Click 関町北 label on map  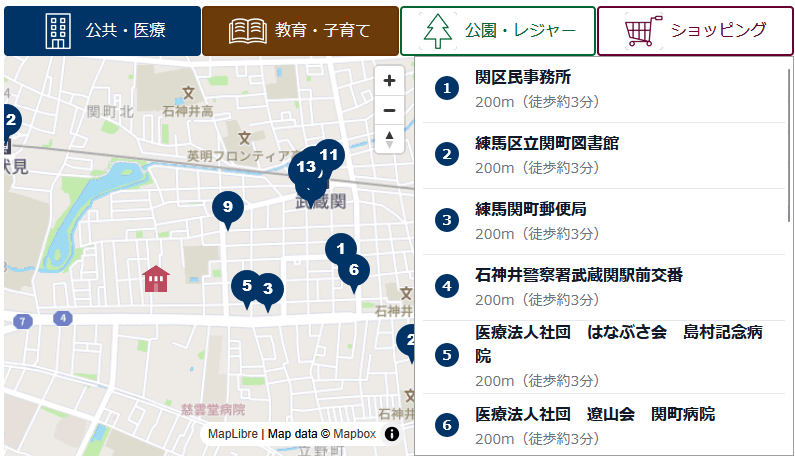pyautogui.click(x=110, y=111)
